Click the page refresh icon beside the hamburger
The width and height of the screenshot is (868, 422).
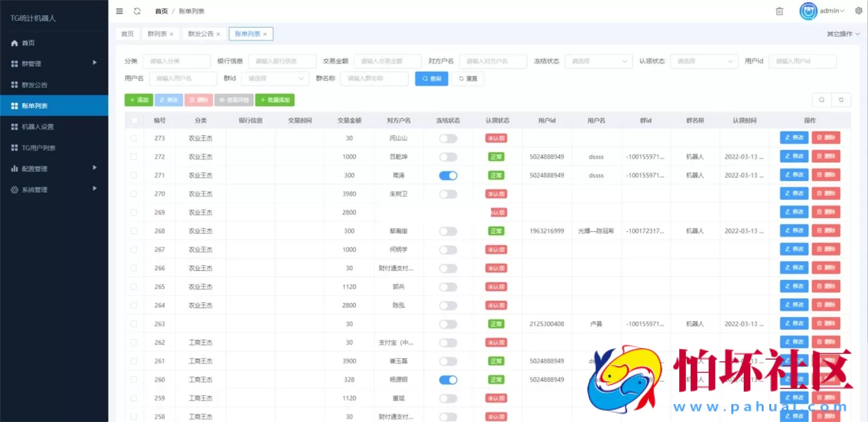point(137,11)
